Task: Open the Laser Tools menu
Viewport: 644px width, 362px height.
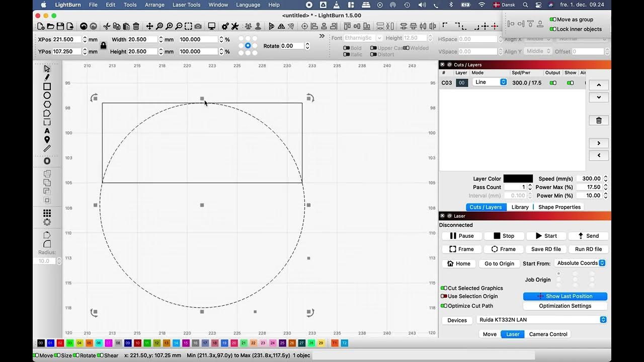Action: coord(186,5)
